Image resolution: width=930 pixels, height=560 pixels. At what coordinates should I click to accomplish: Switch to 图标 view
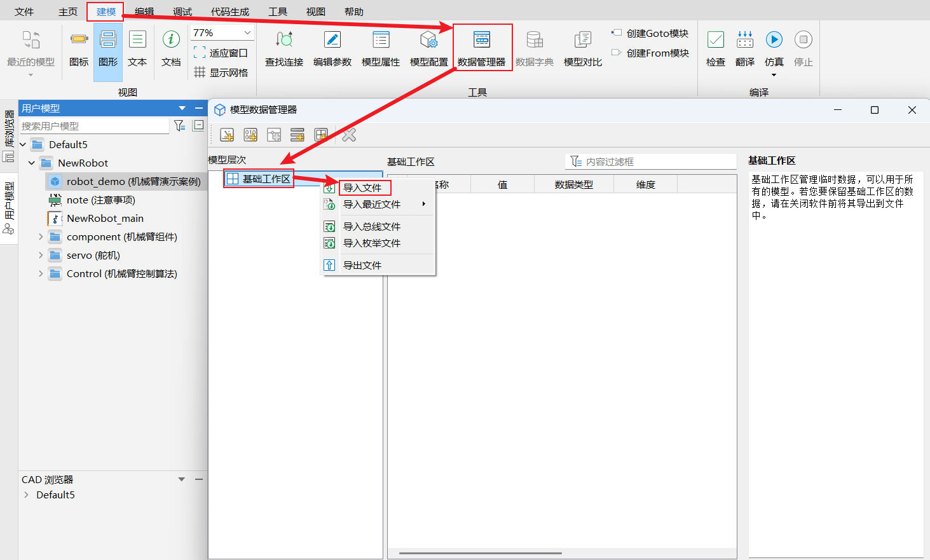tap(79, 48)
